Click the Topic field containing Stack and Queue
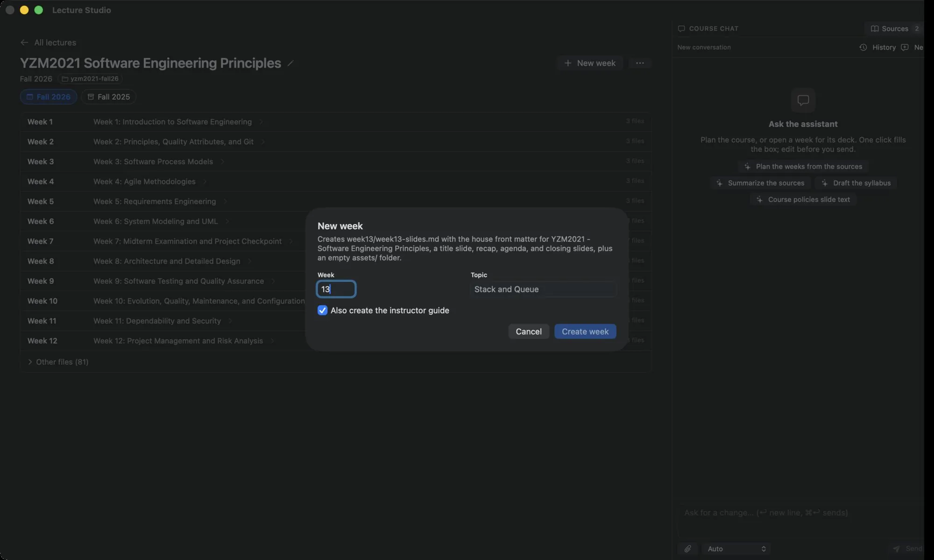Image resolution: width=934 pixels, height=560 pixels. point(543,289)
